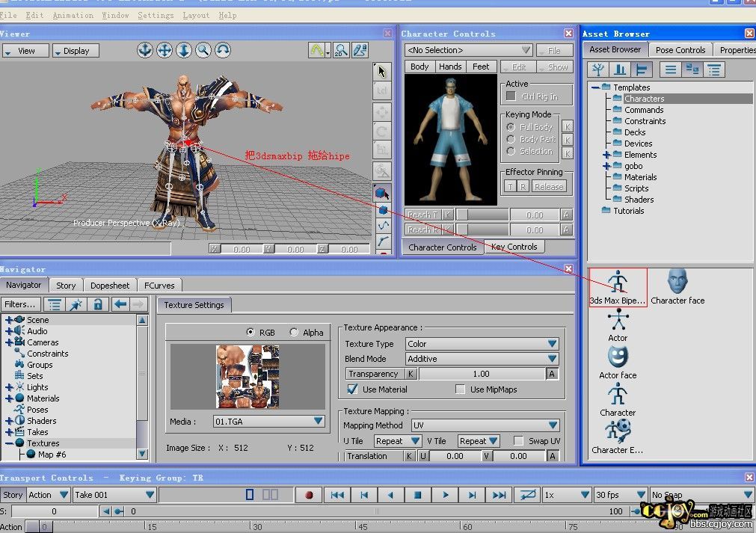Image resolution: width=756 pixels, height=533 pixels.
Task: Toggle the Active Ctrl Rig In checkbox
Action: coord(511,96)
